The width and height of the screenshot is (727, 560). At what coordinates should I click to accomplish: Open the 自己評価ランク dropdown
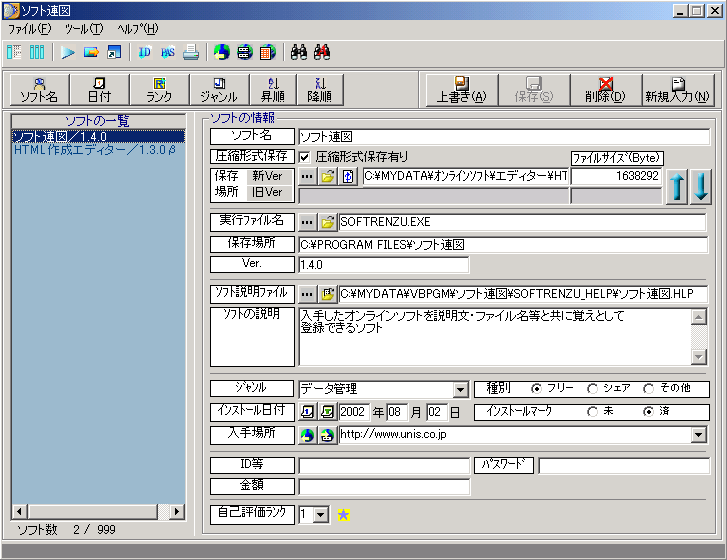pos(320,514)
